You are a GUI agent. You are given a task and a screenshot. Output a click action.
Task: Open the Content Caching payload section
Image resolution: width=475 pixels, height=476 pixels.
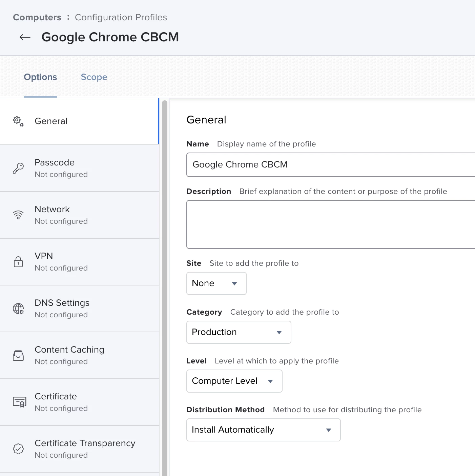tap(80, 356)
